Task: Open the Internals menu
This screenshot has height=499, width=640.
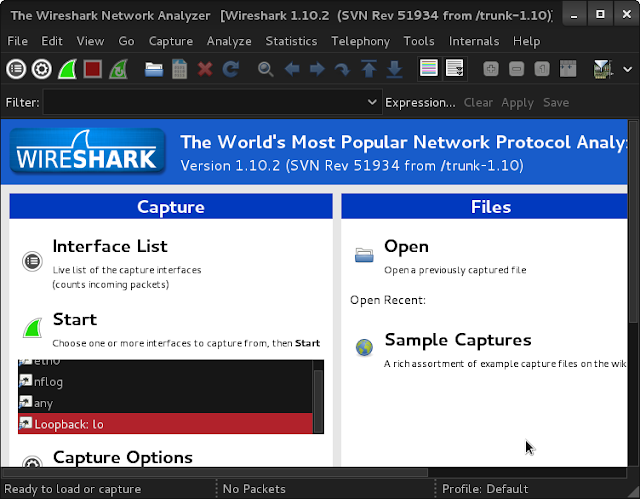Action: point(473,41)
